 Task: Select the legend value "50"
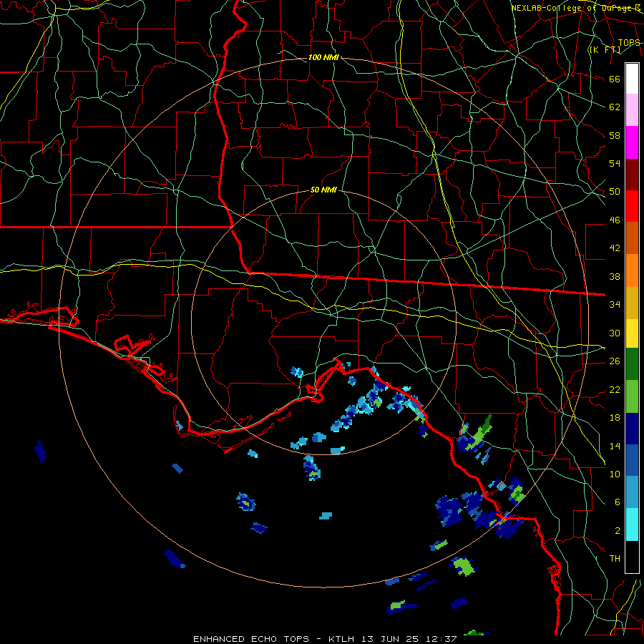pyautogui.click(x=615, y=191)
